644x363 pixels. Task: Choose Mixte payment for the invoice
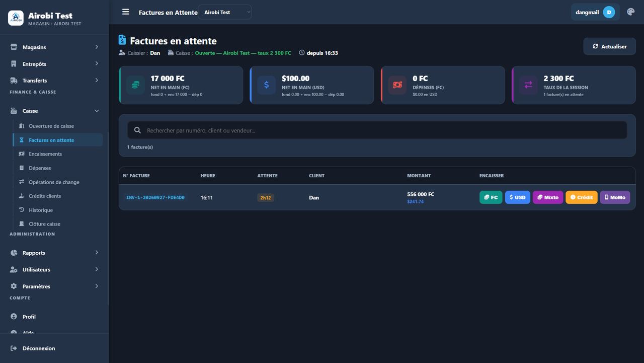coord(548,197)
